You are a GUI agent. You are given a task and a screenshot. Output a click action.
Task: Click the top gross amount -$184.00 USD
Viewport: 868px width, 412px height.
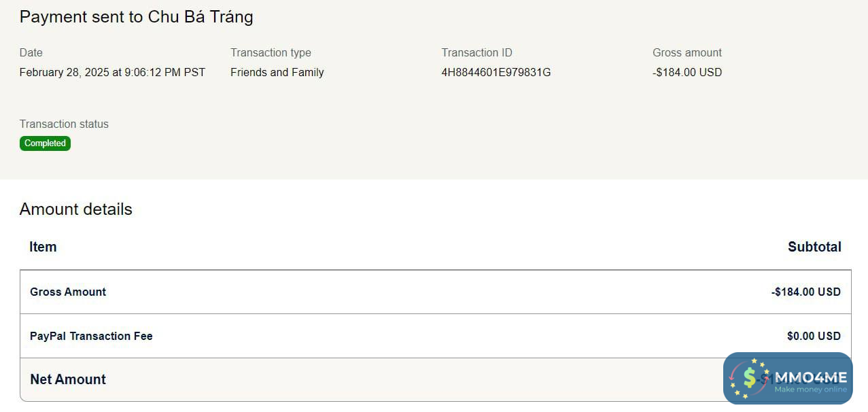(x=687, y=72)
